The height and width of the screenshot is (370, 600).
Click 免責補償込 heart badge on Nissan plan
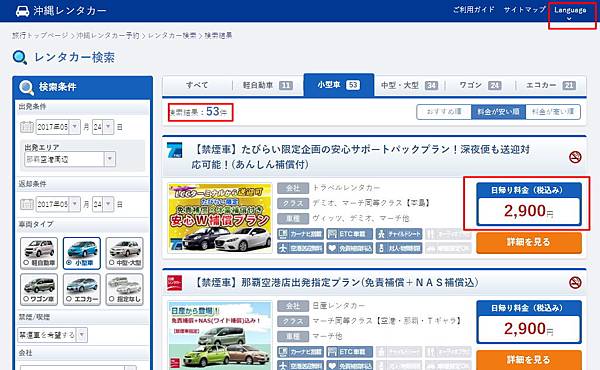[x=350, y=365]
